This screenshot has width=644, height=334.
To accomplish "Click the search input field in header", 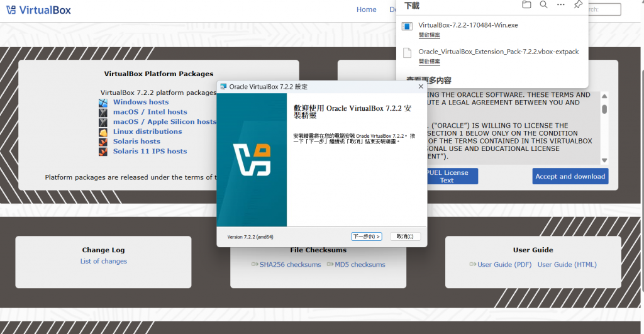I will pyautogui.click(x=604, y=9).
